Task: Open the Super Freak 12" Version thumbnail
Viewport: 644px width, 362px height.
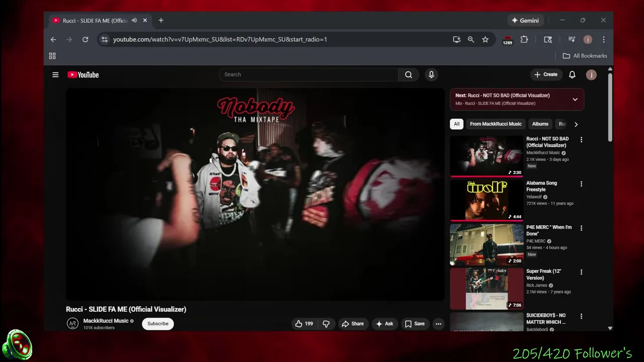Action: coord(487,289)
